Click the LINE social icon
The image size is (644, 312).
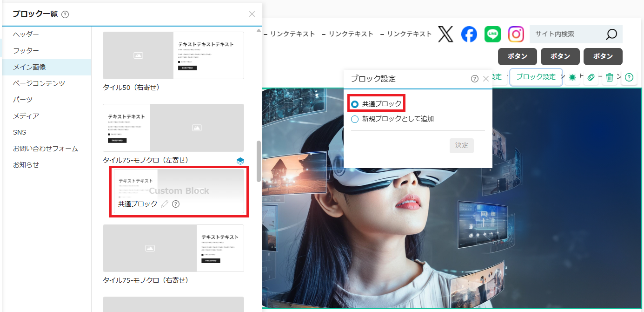[x=493, y=34]
